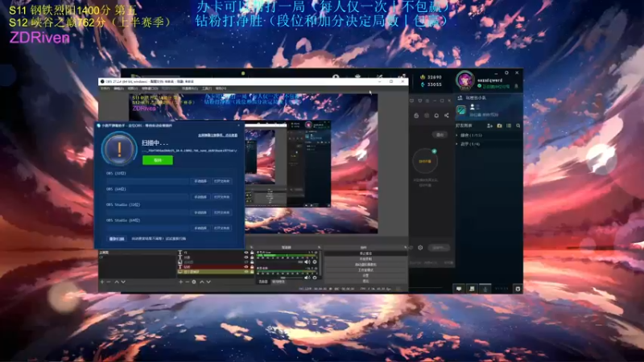Toggle visibility eye of first source row
Image resolution: width=644 pixels, height=362 pixels.
pos(246,252)
